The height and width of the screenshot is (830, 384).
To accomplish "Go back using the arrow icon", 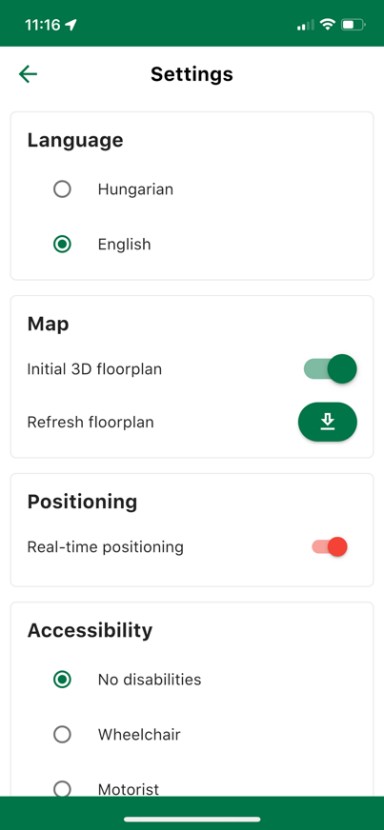I will (28, 74).
